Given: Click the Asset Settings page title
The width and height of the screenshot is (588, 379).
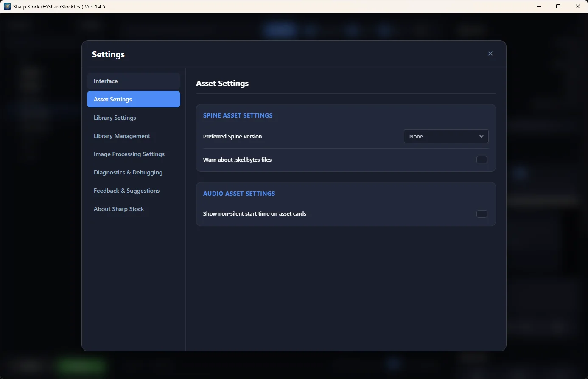Looking at the screenshot, I should click(x=222, y=84).
